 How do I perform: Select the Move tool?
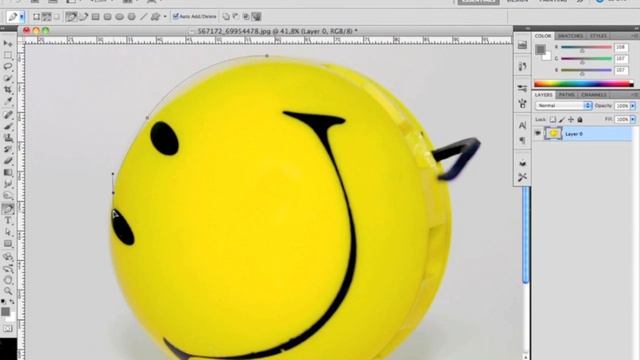8,43
